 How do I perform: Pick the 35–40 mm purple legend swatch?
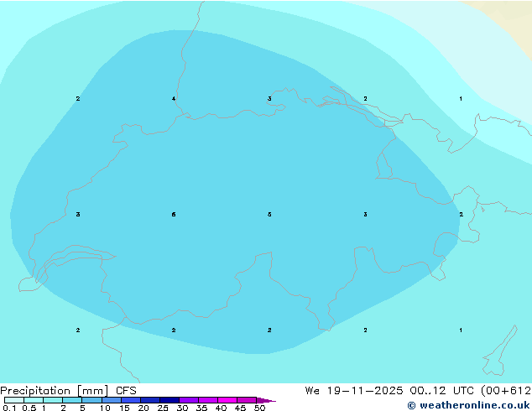[208, 400]
